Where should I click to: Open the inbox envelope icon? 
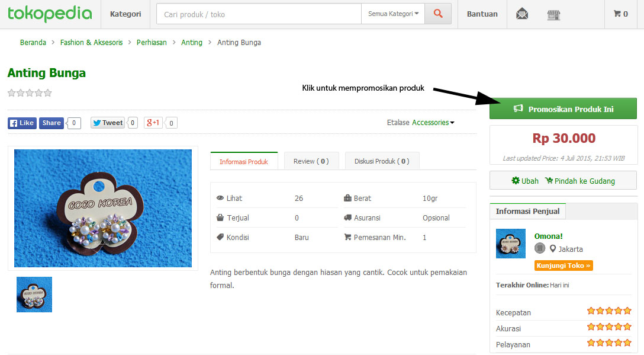click(522, 14)
